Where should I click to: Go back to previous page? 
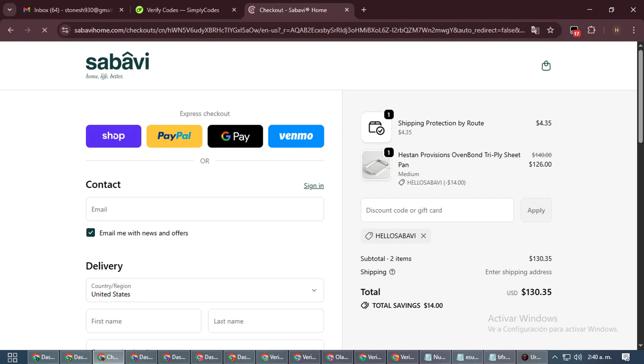(x=11, y=30)
